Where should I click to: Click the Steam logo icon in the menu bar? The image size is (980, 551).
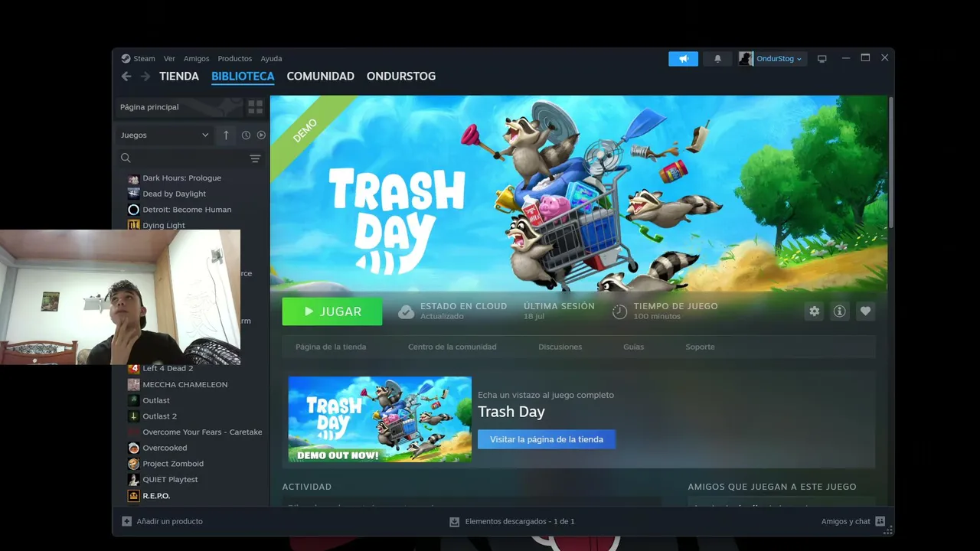pos(126,58)
